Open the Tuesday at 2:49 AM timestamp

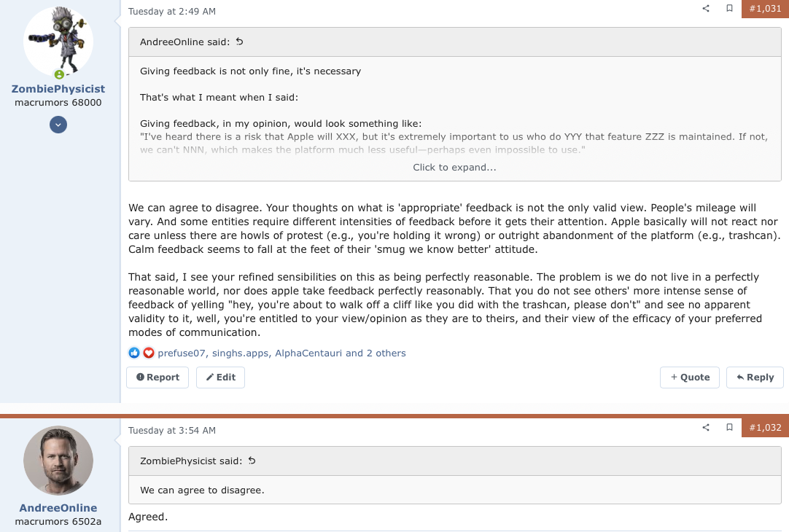[172, 12]
